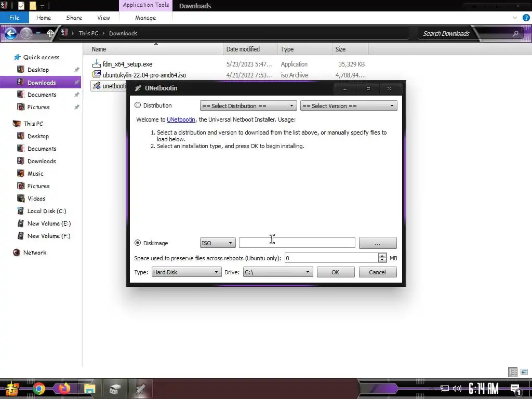The image size is (532, 399).
Task: Click the browse (...) button for disk image
Action: coord(378,243)
